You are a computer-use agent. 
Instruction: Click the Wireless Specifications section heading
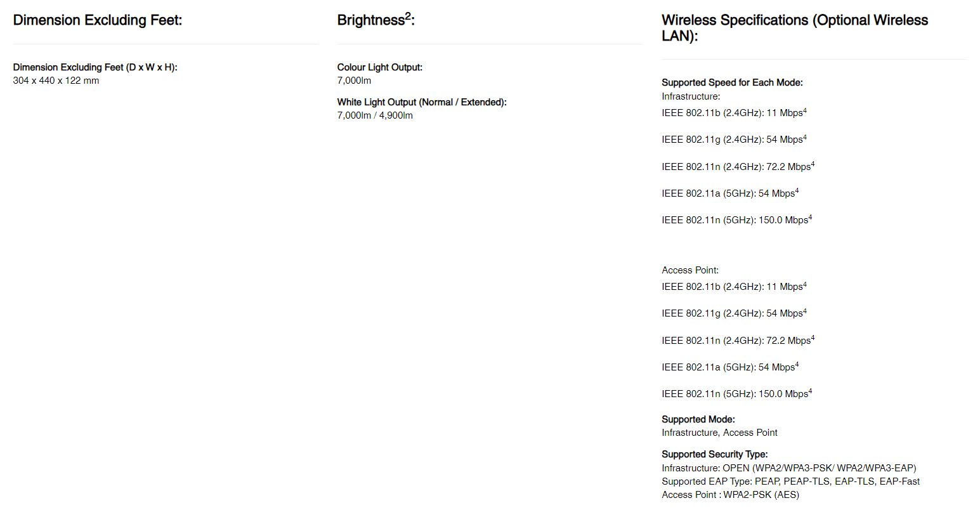point(794,28)
